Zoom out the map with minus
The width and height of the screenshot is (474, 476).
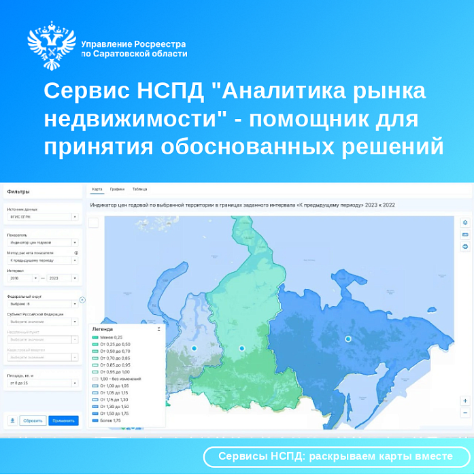[465, 413]
